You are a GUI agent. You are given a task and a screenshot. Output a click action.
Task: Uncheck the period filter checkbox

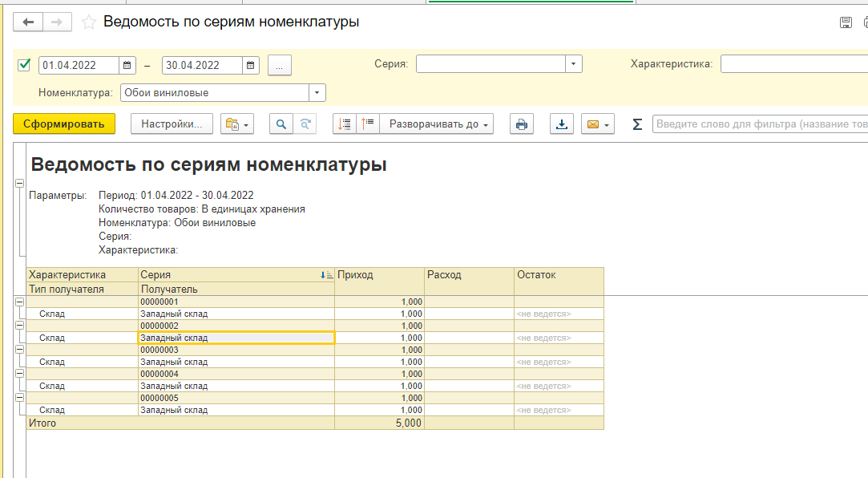(x=24, y=65)
